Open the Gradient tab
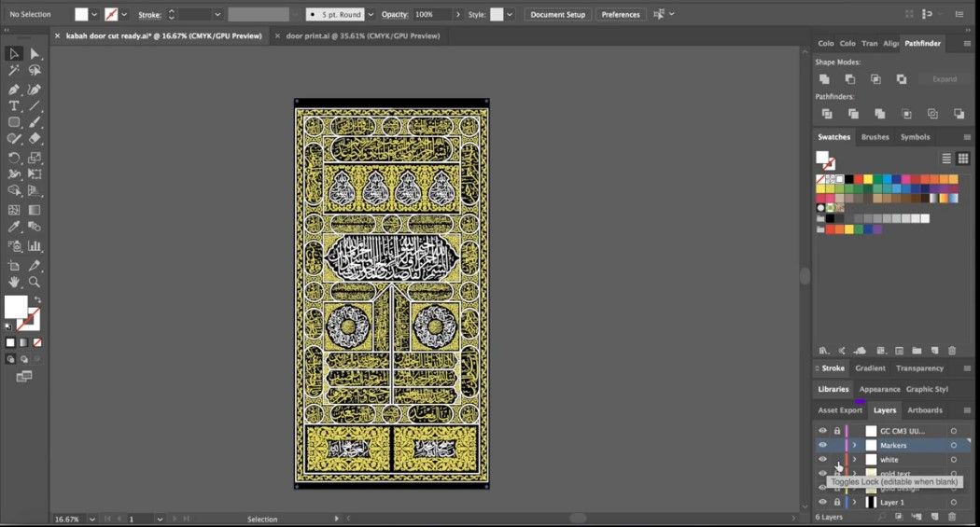This screenshot has height=527, width=980. click(870, 368)
